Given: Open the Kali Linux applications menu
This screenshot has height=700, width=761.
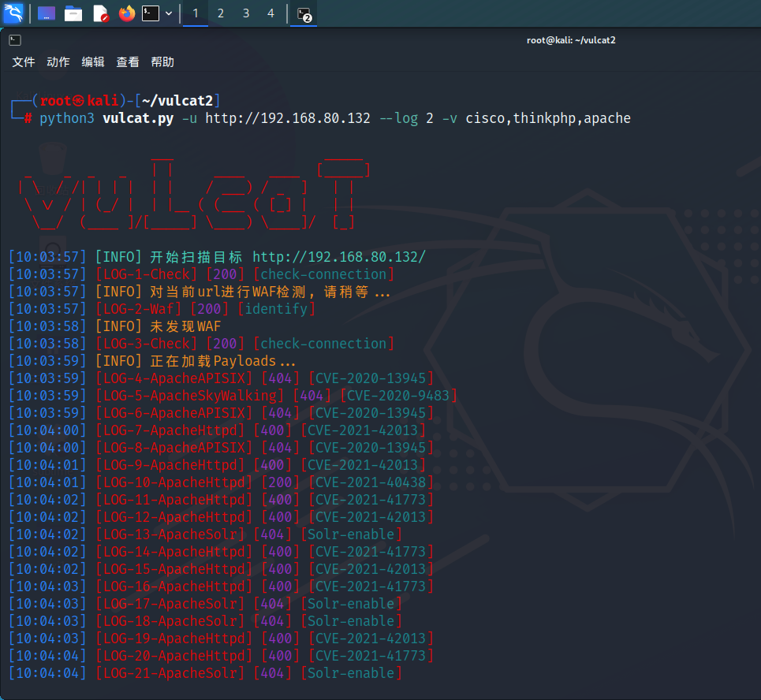Looking at the screenshot, I should [x=13, y=13].
